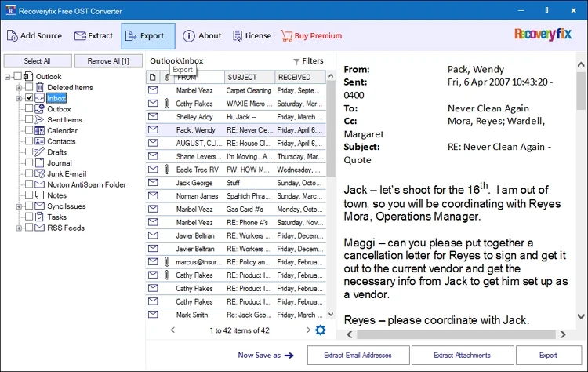
Task: Sort by the RECEIVED column header
Action: point(300,78)
